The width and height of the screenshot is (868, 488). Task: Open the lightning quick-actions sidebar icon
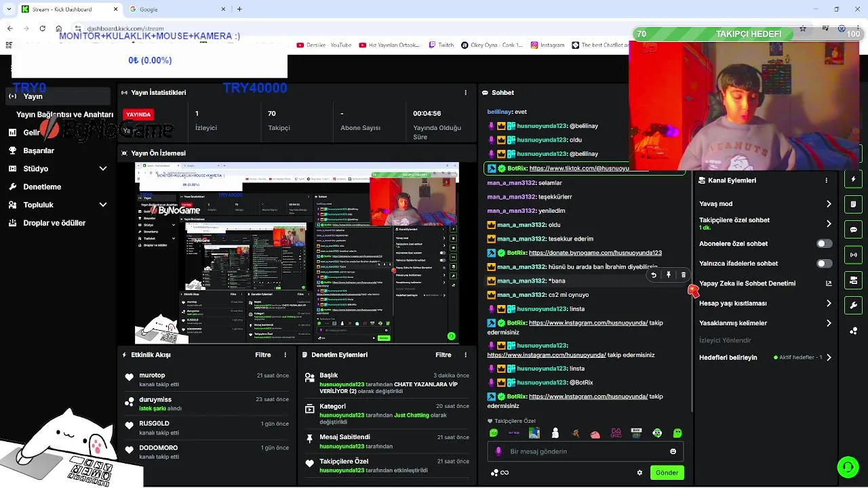coord(853,180)
